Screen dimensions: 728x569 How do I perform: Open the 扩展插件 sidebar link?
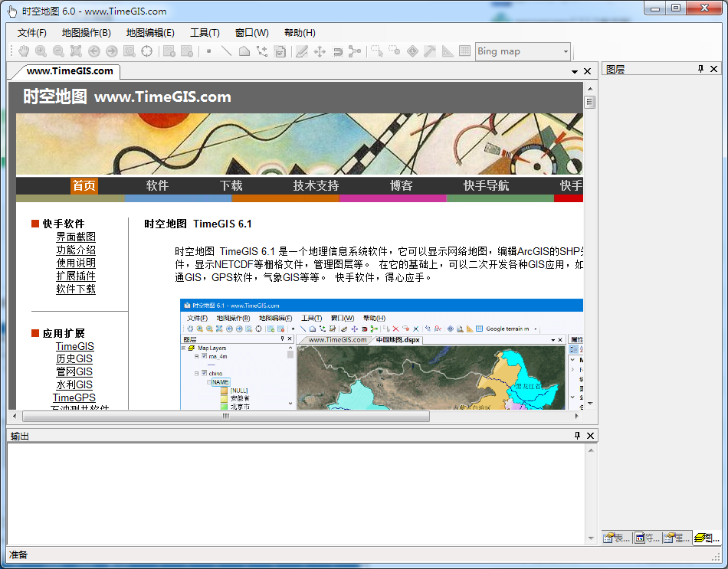[76, 276]
